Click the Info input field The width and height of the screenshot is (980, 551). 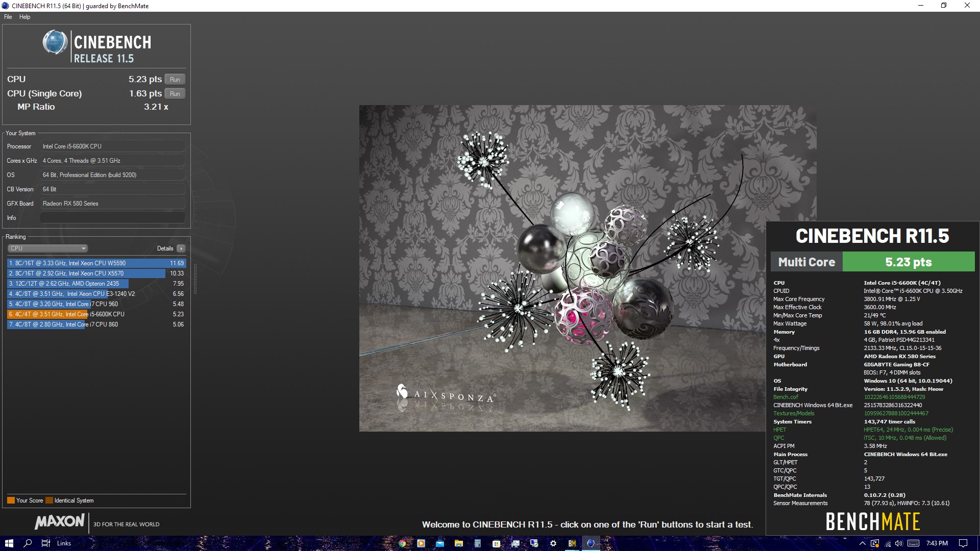pos(112,218)
